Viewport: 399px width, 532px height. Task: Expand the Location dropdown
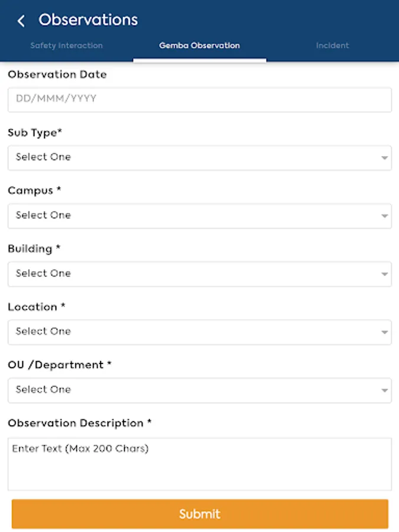click(x=199, y=332)
